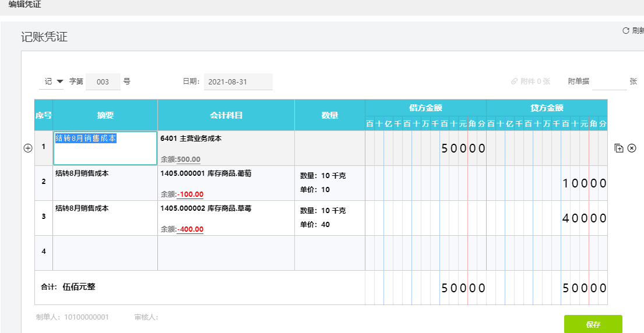Click the green 保存 button

click(x=593, y=324)
